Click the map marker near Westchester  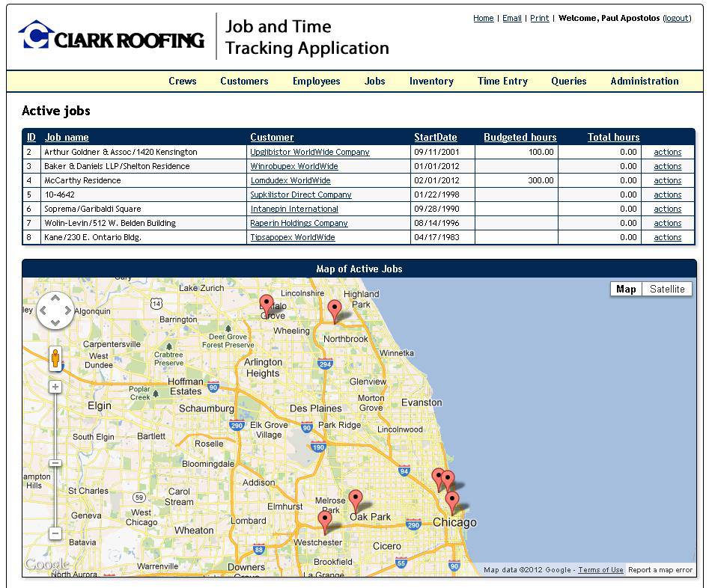point(325,522)
